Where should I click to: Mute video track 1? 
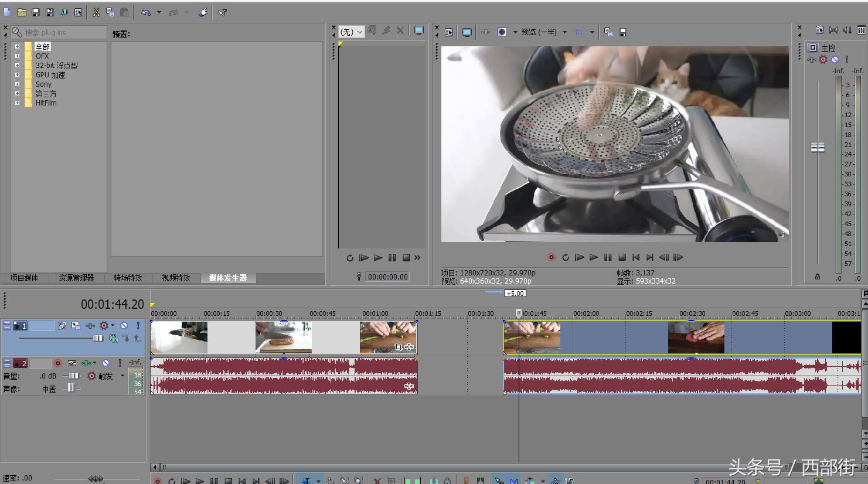[x=124, y=326]
